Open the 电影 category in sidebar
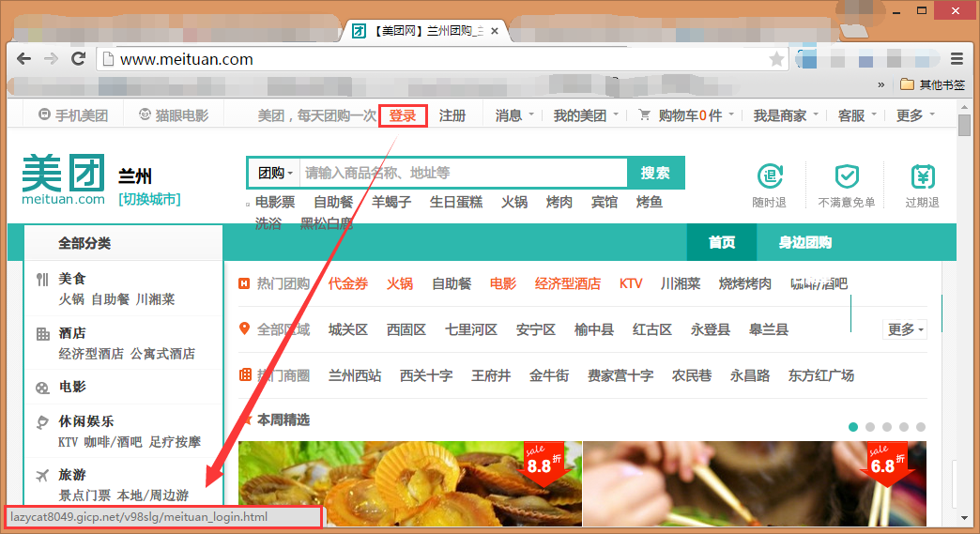This screenshot has height=534, width=980. [x=72, y=387]
